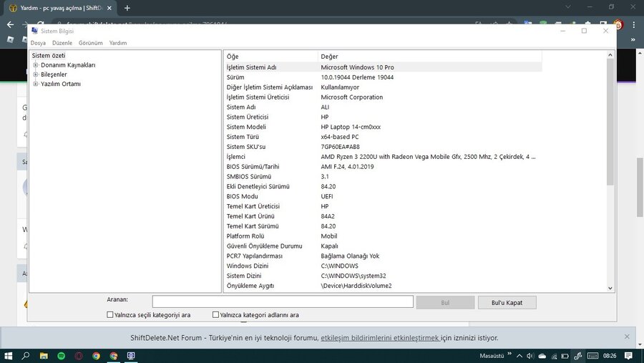Open etkileşim bildirimlerini etkinleştirmek link
Screen dimensions: 644x363
pos(380,338)
